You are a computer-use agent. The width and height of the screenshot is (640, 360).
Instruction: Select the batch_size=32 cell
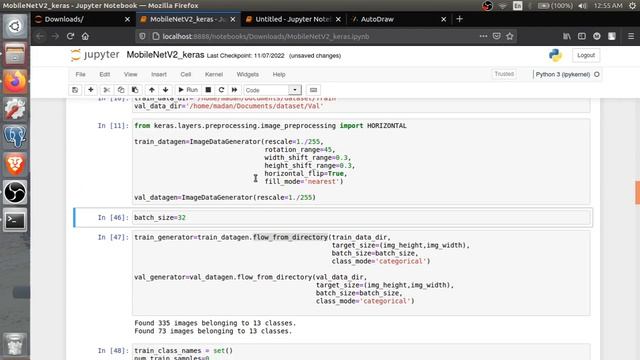[362, 218]
